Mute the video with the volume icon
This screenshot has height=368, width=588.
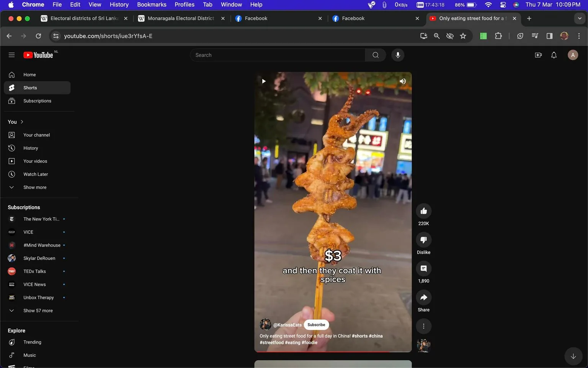pos(402,81)
